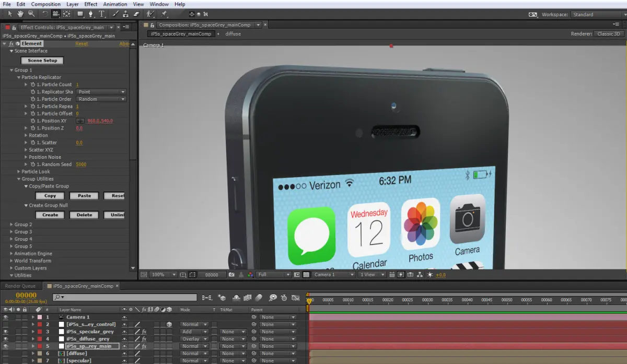
Task: Toggle 3D layer switch on layer 2
Action: coord(169,324)
